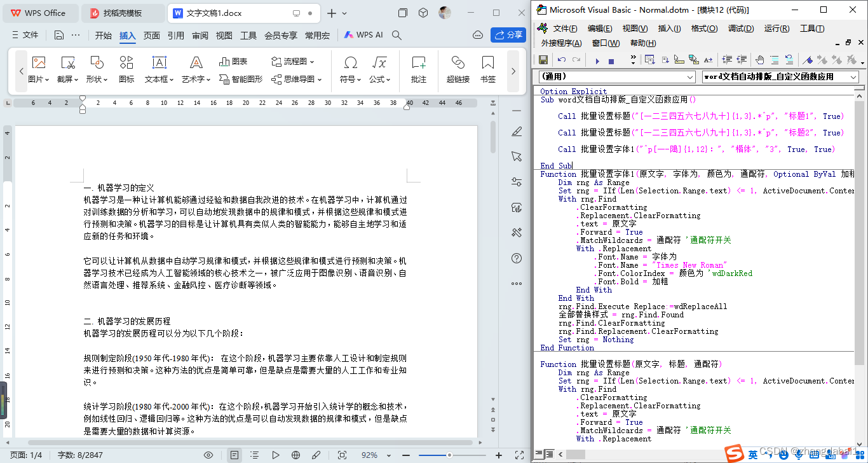The image size is (868, 463).
Task: Open the WPS AI assistant
Action: tap(362, 35)
